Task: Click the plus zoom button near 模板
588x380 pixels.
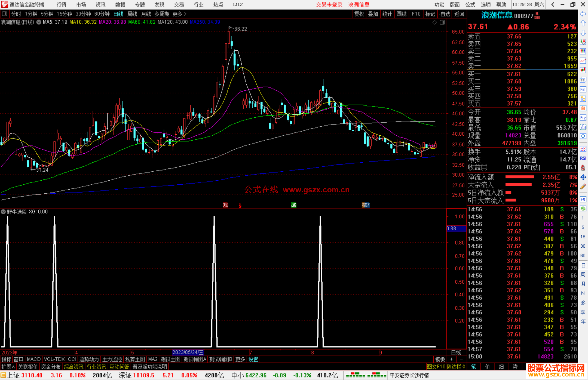Action: tap(451, 359)
